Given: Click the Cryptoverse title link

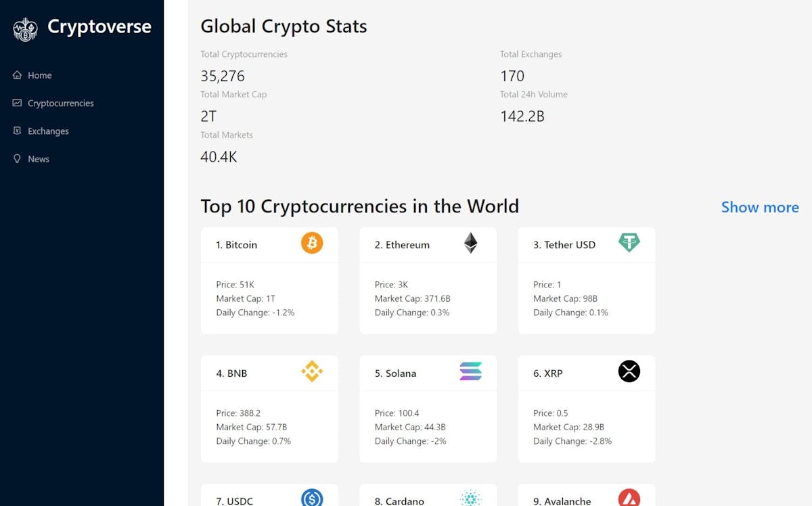Looking at the screenshot, I should [x=99, y=27].
